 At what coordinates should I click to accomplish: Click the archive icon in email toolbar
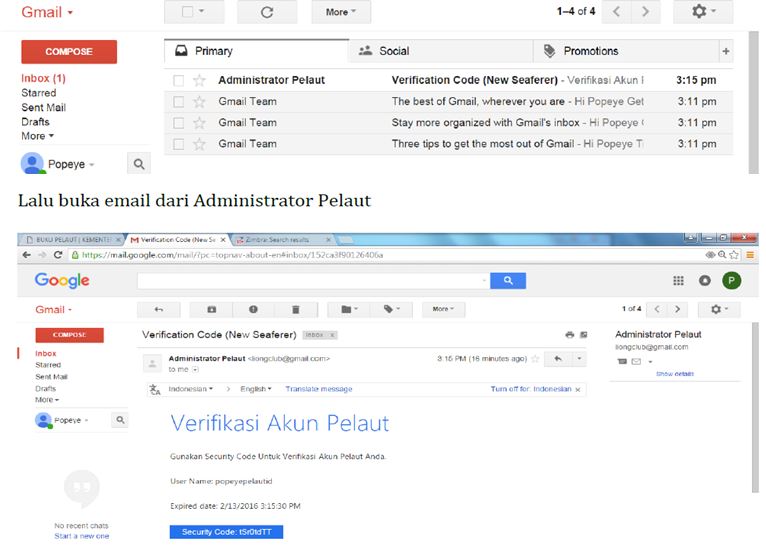tap(211, 310)
